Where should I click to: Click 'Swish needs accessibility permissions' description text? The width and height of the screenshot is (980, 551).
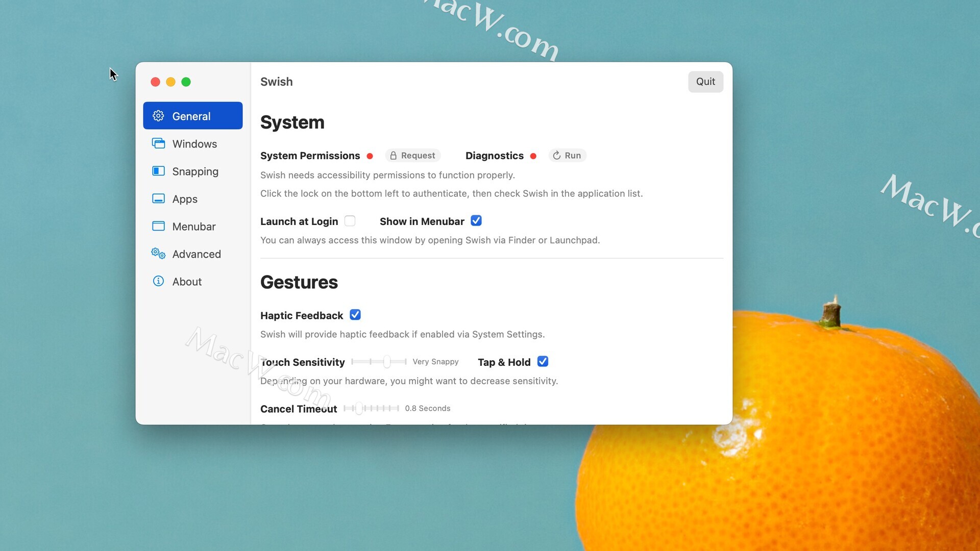click(387, 175)
